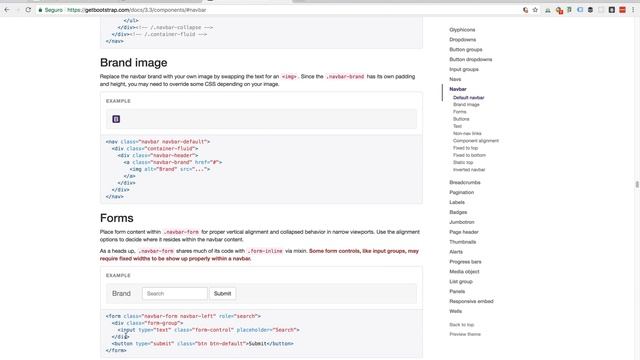The height and width of the screenshot is (360, 640).
Task: Open Pagination in sidebar
Action: 462,192
